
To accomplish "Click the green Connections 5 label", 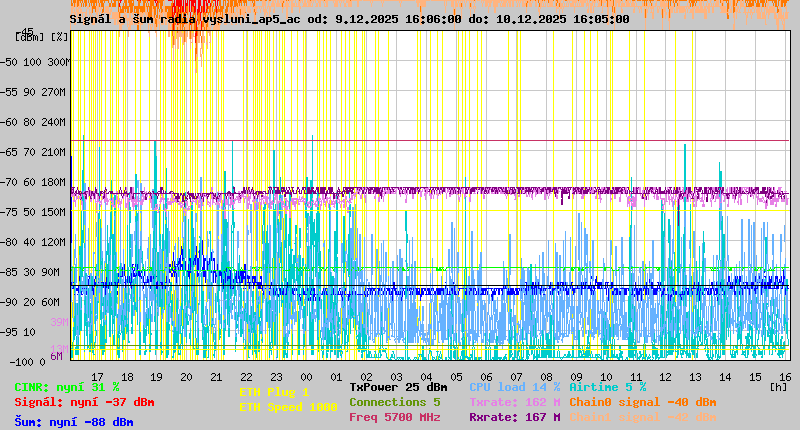I will point(394,402).
